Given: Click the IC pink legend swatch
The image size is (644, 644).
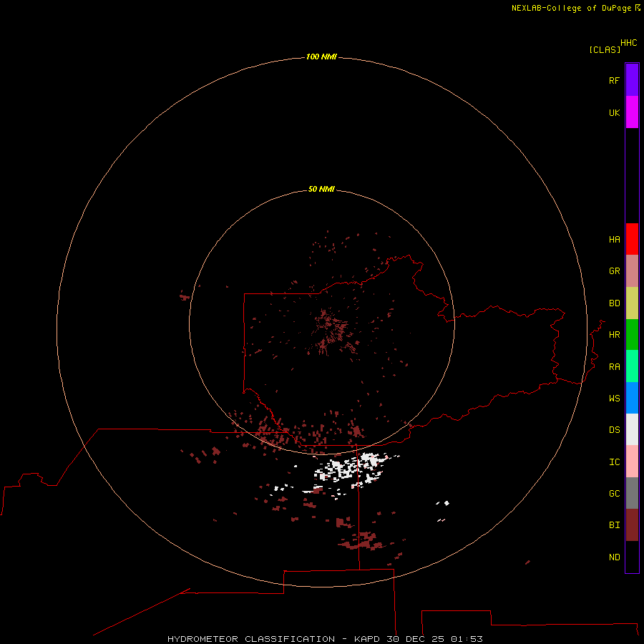Looking at the screenshot, I should pyautogui.click(x=632, y=462).
